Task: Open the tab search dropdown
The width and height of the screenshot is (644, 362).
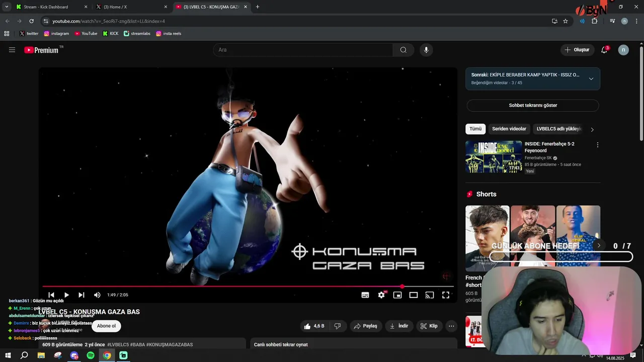Action: click(7, 7)
